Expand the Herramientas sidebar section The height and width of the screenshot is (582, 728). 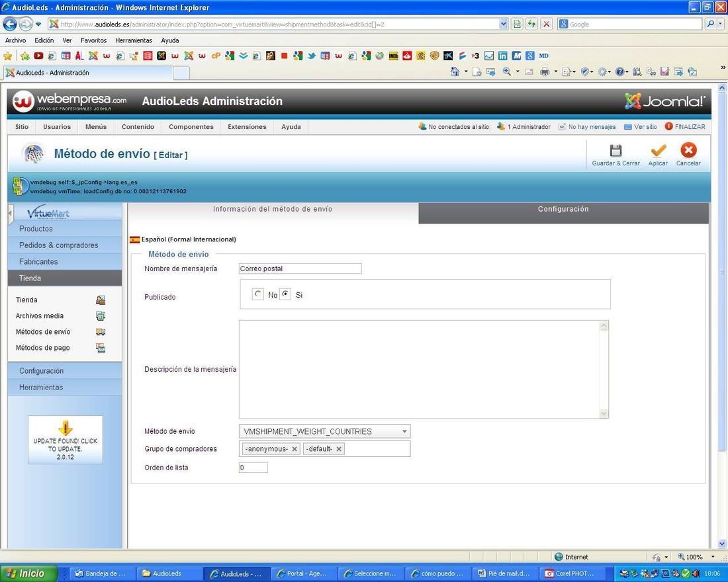pyautogui.click(x=65, y=387)
